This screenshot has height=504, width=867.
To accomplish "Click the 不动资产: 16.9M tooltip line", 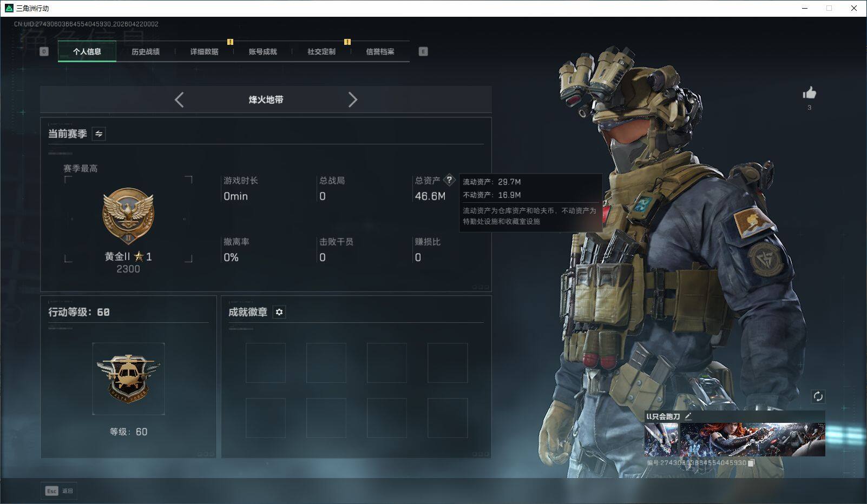I will click(x=492, y=195).
